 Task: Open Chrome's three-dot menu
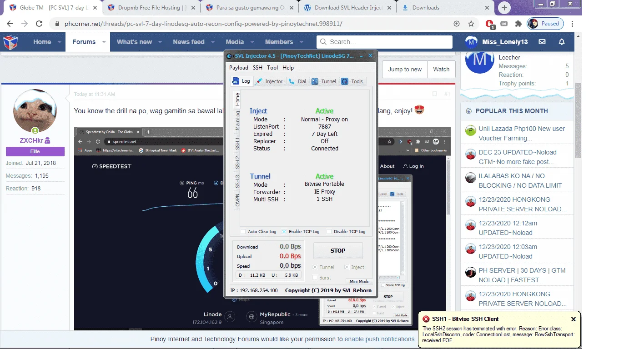tap(573, 24)
